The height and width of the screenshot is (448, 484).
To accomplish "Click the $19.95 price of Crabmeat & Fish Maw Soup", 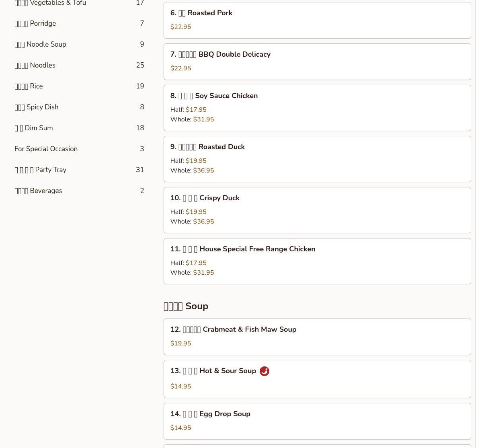I will 180,343.
